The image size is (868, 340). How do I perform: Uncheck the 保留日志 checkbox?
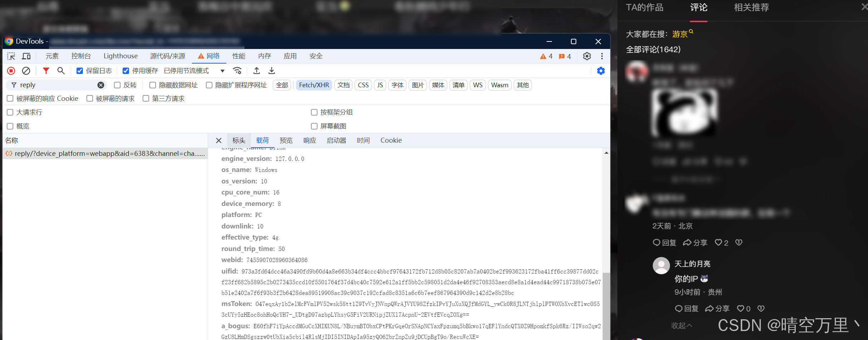(x=79, y=70)
